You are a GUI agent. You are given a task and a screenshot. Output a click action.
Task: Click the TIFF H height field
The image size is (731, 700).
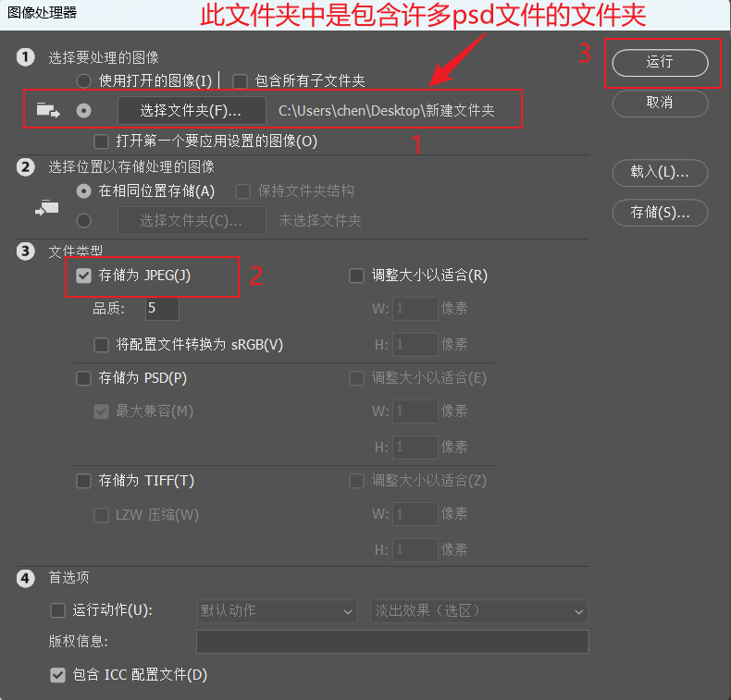click(x=415, y=550)
